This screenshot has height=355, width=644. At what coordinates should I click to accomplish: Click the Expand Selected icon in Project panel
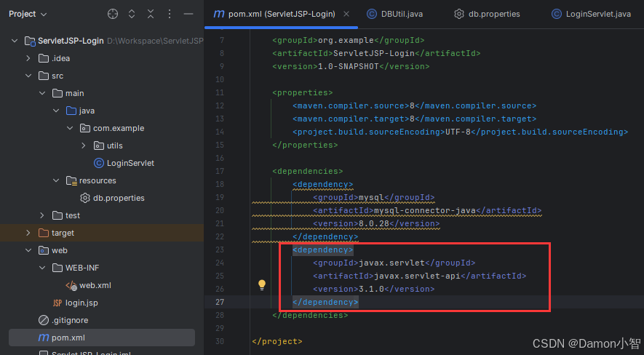pyautogui.click(x=132, y=14)
